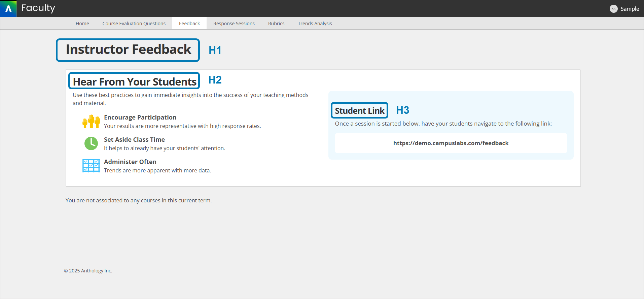This screenshot has width=644, height=299.
Task: Select the Feedback tab
Action: tap(189, 24)
